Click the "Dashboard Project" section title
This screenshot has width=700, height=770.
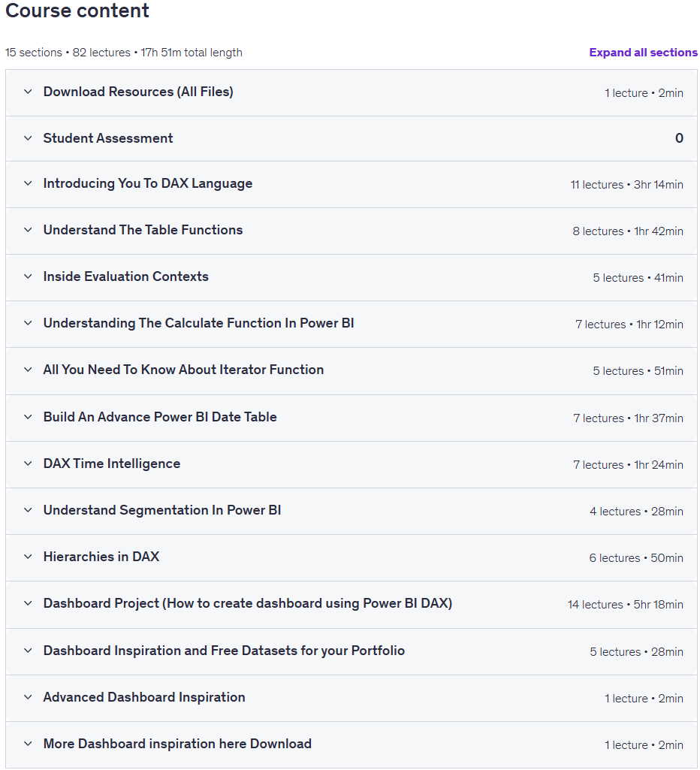pos(248,603)
